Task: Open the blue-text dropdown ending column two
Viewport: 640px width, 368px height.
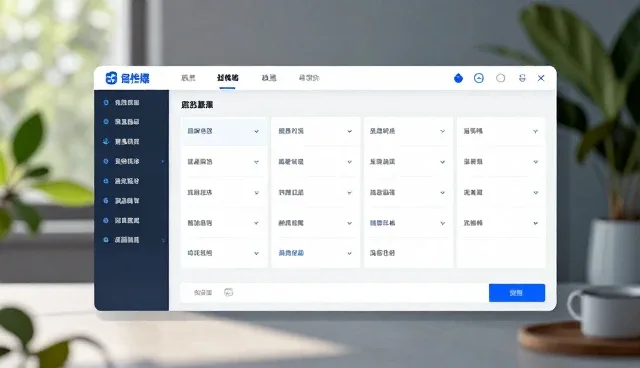Action: pos(316,253)
